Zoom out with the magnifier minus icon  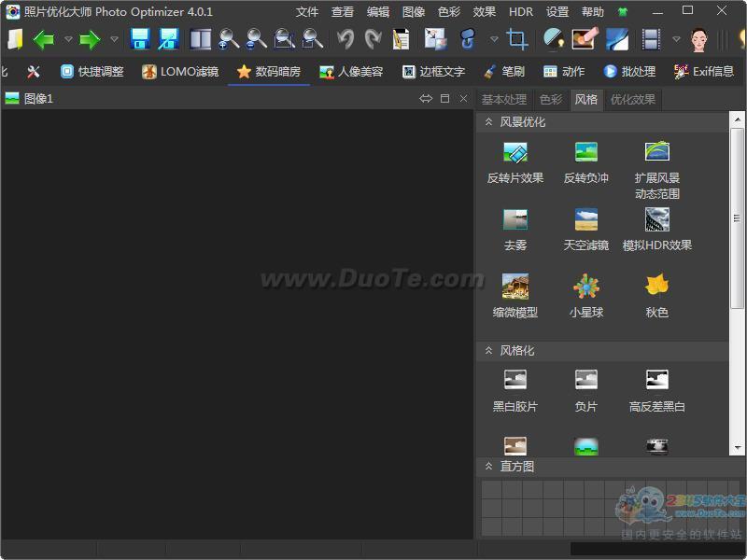(257, 39)
